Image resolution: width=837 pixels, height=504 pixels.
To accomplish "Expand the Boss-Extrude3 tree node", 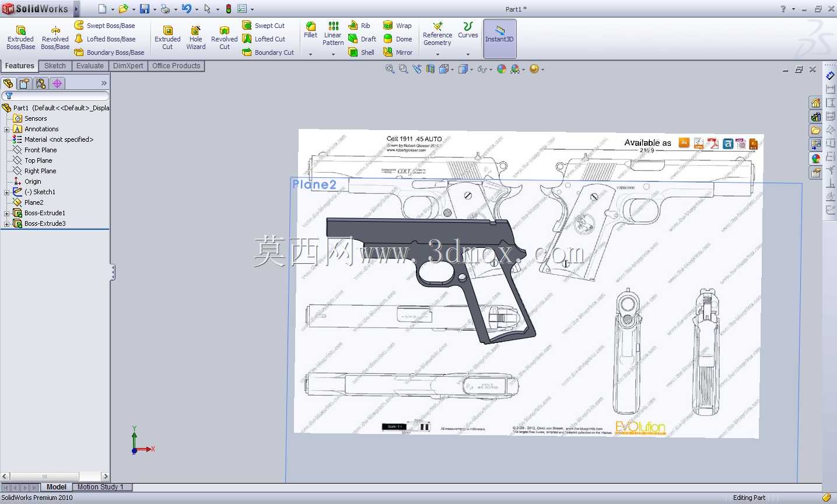I will tap(7, 223).
